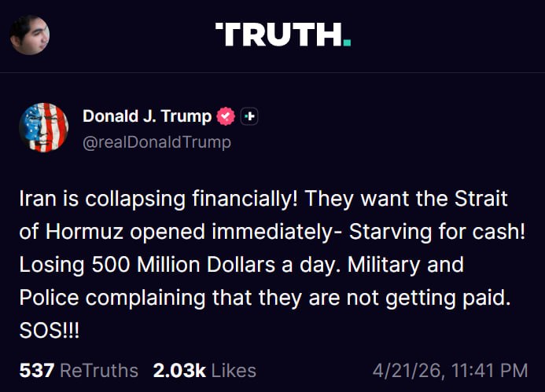Click the sentence "Iran is collapsing financially!"
545x392 pixels.
coord(157,199)
